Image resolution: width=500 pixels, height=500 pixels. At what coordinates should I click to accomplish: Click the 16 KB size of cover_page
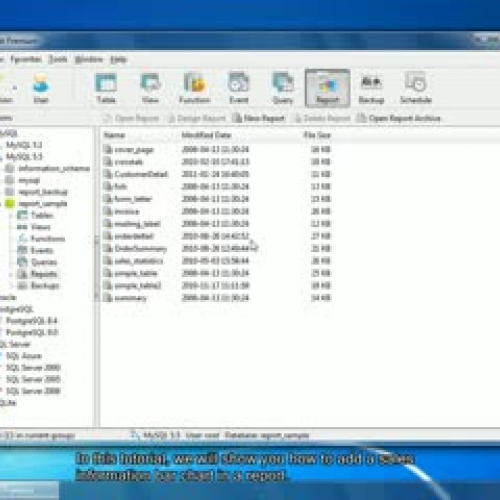(x=321, y=149)
